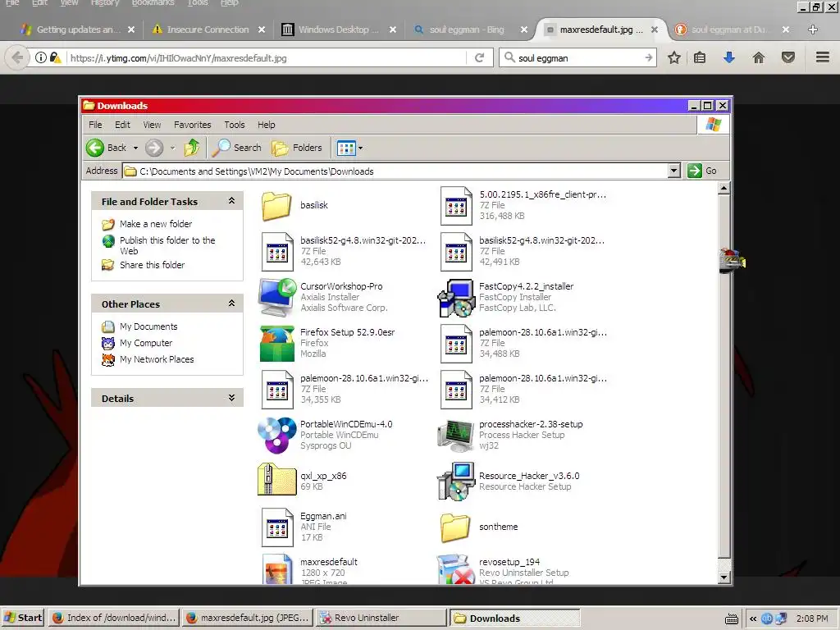Select the processhacker-2.38-setup icon
Image resolution: width=840 pixels, height=630 pixels.
pyautogui.click(x=456, y=435)
